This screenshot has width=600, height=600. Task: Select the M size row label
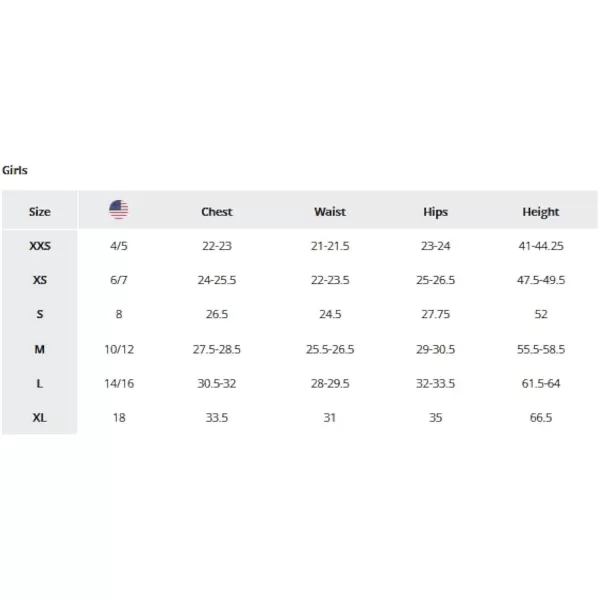coord(40,349)
